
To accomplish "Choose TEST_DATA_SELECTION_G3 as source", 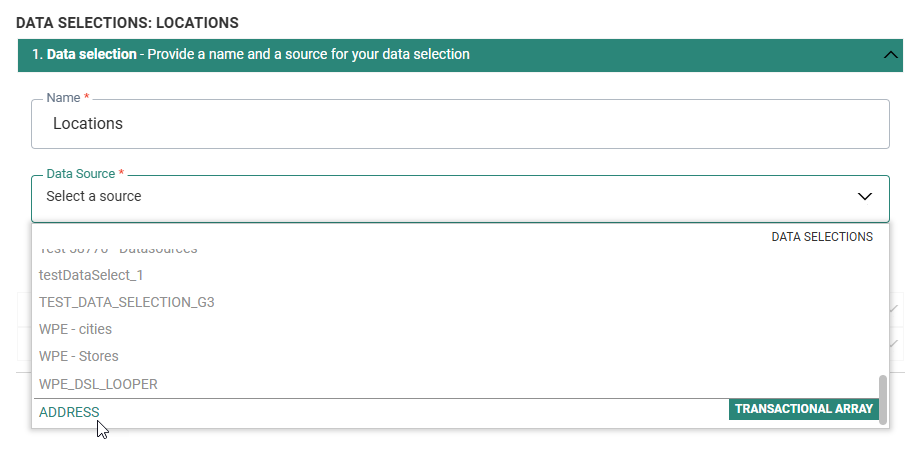I will [x=127, y=302].
